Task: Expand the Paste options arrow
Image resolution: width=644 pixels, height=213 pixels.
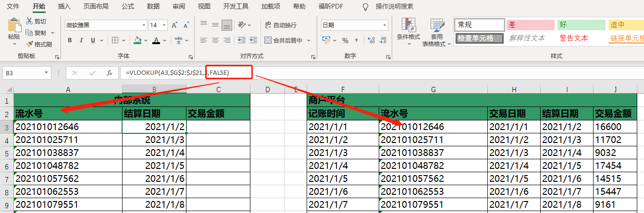Action: click(14, 43)
